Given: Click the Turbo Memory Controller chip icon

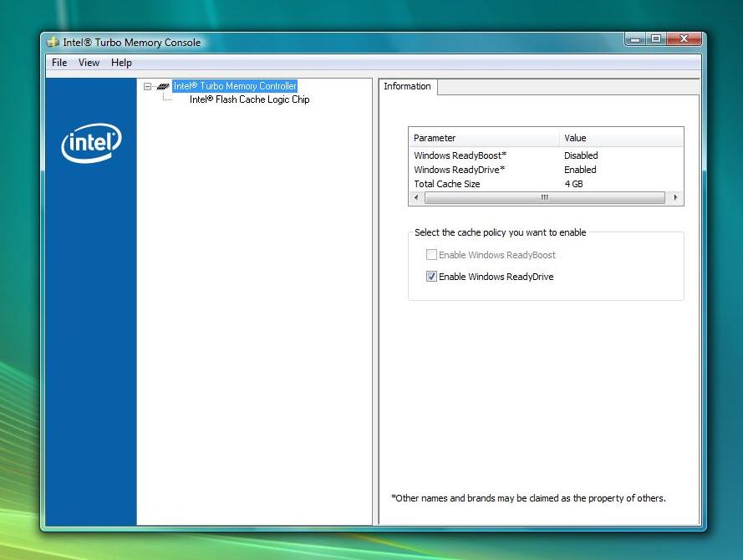Looking at the screenshot, I should [163, 86].
